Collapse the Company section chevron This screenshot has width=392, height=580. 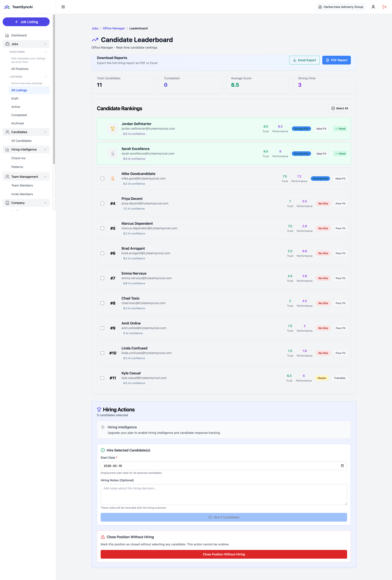click(45, 203)
